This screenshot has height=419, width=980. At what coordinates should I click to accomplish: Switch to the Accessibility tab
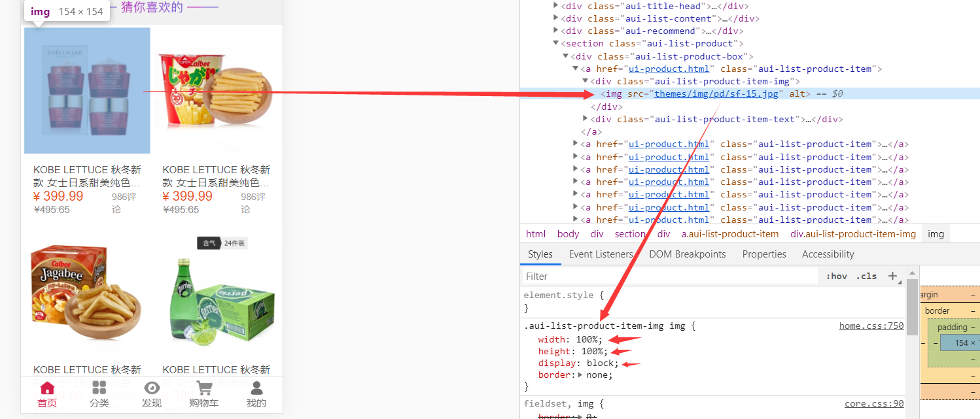[828, 254]
